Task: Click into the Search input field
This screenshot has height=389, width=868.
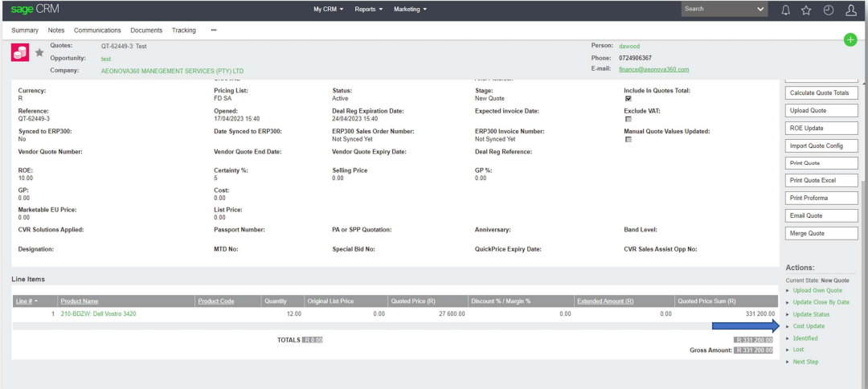Action: coord(718,10)
